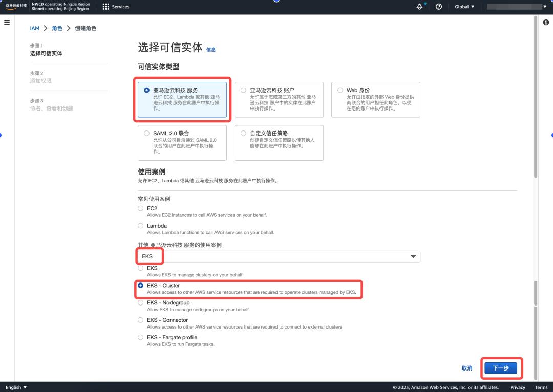This screenshot has width=553, height=392.
Task: Open the info panel with the top-right i icon
Action: pos(545,21)
